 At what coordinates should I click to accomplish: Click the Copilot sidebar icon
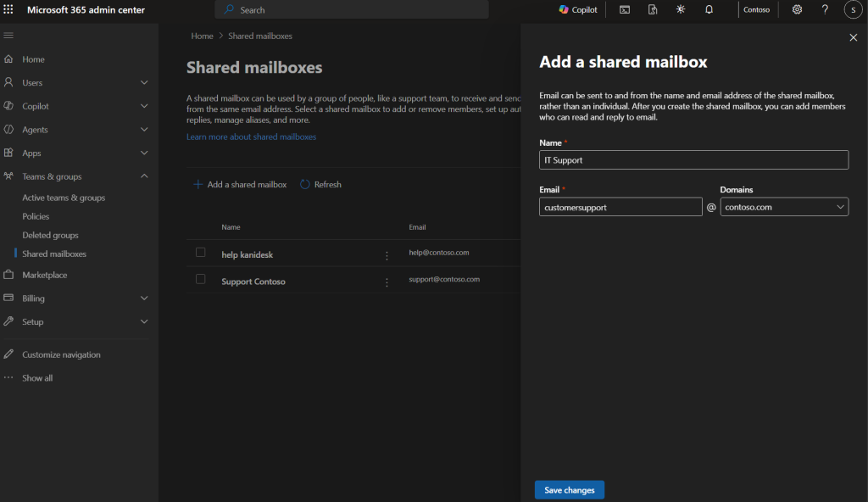pyautogui.click(x=8, y=105)
